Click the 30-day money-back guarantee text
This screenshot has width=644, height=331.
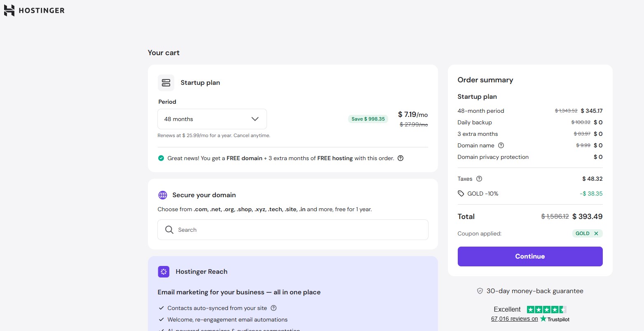point(535,291)
